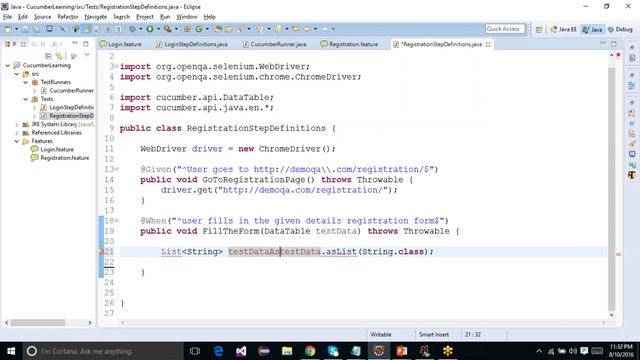Open the Console view icon in right trim bar
Screen dimensions: 640x360
coord(632,154)
